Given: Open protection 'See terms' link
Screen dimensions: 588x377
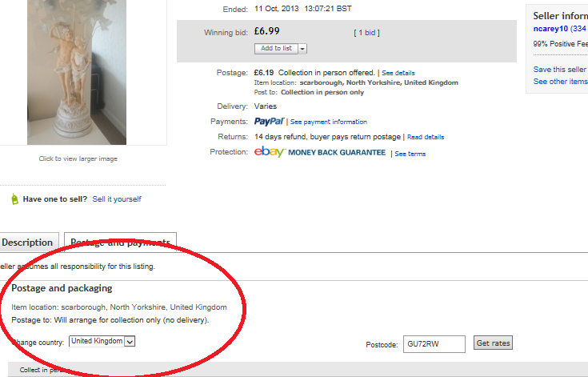Looking at the screenshot, I should click(410, 154).
